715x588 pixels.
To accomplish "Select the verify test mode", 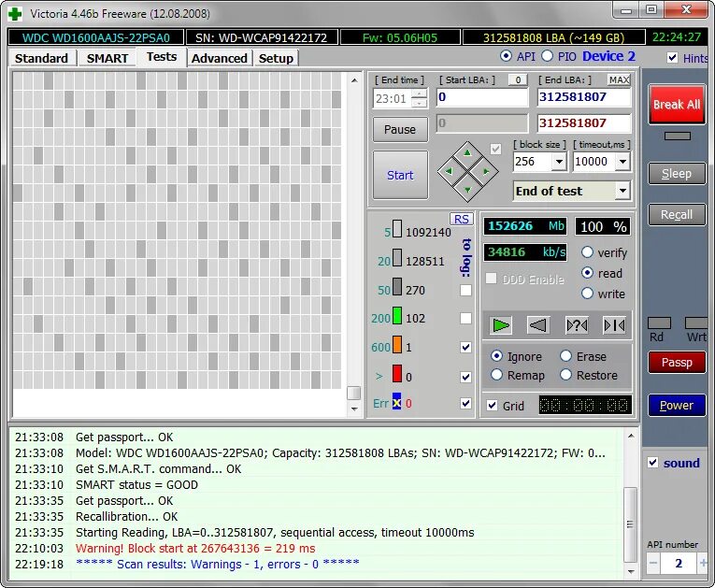I will click(x=587, y=252).
